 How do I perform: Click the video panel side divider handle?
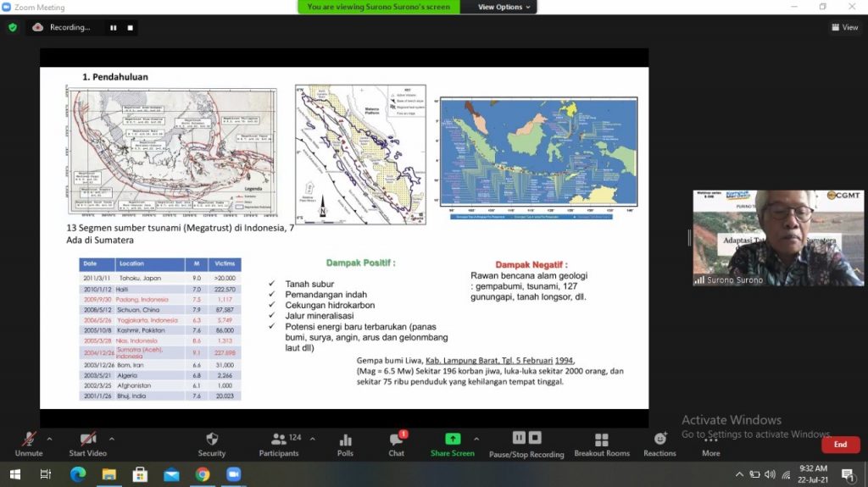point(688,238)
